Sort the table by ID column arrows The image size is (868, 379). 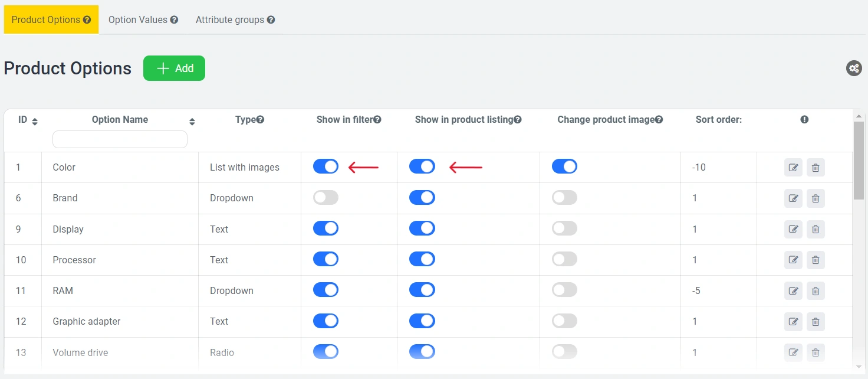(x=35, y=122)
